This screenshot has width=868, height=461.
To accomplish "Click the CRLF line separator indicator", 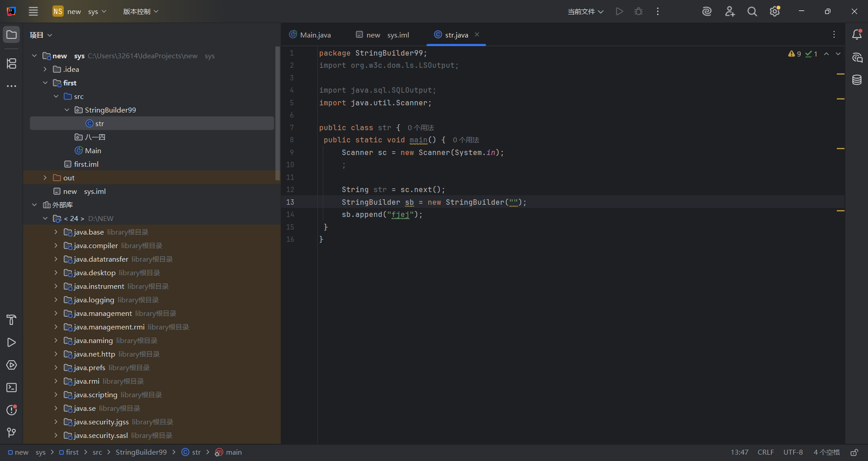I will click(x=765, y=452).
